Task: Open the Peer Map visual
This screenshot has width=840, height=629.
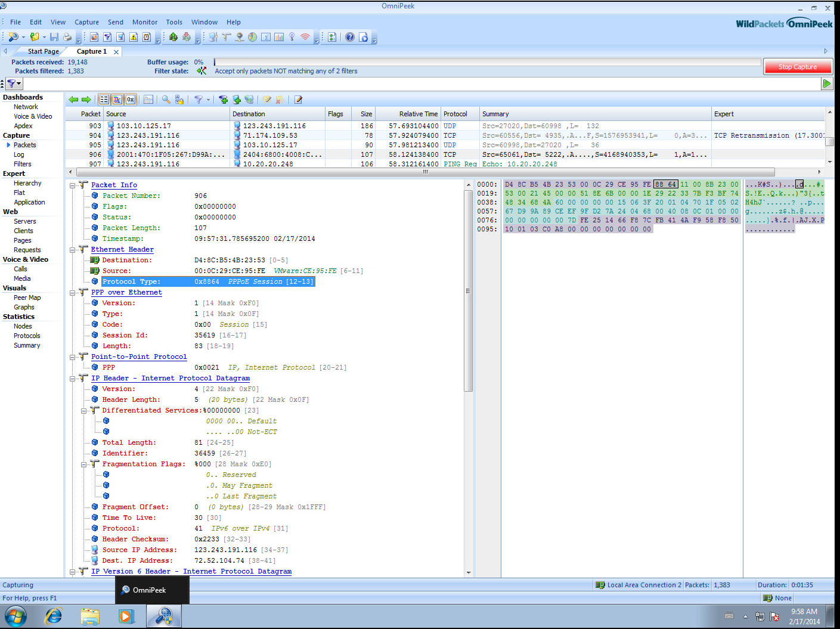Action: pyautogui.click(x=27, y=298)
